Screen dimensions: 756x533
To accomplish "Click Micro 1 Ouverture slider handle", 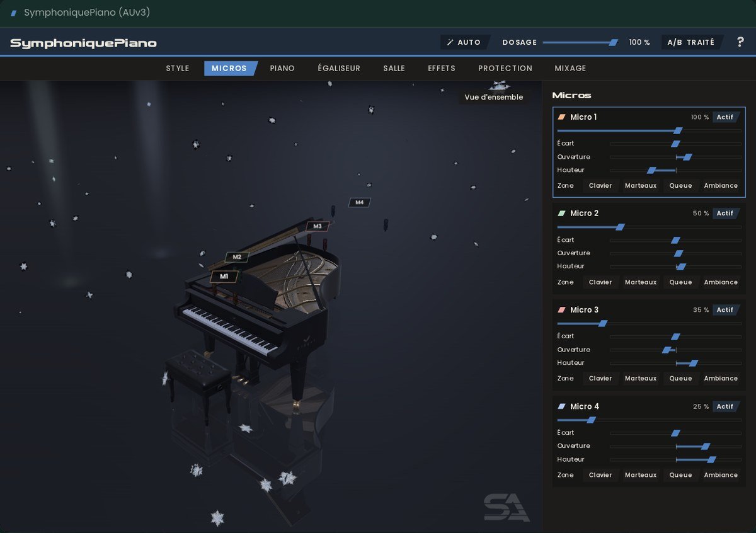I will pyautogui.click(x=687, y=157).
